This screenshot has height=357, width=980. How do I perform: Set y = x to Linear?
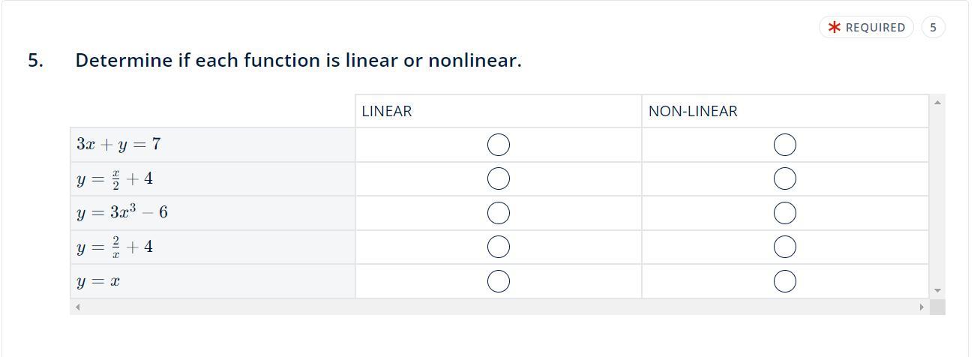click(499, 281)
